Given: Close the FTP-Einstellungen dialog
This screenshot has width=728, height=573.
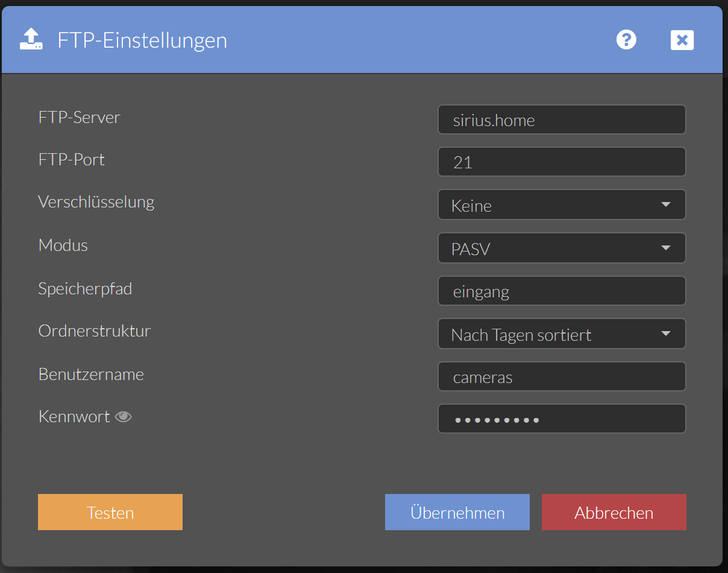Looking at the screenshot, I should pyautogui.click(x=682, y=40).
